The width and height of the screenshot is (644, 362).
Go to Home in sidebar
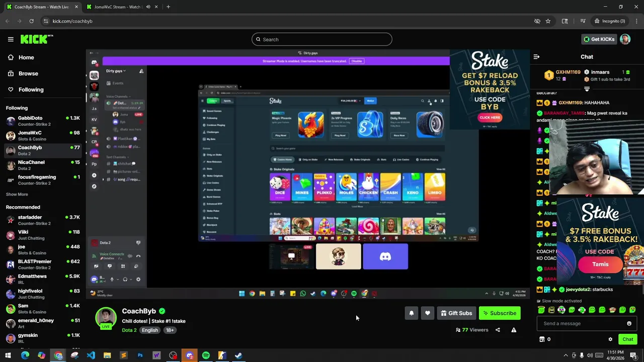[26, 57]
